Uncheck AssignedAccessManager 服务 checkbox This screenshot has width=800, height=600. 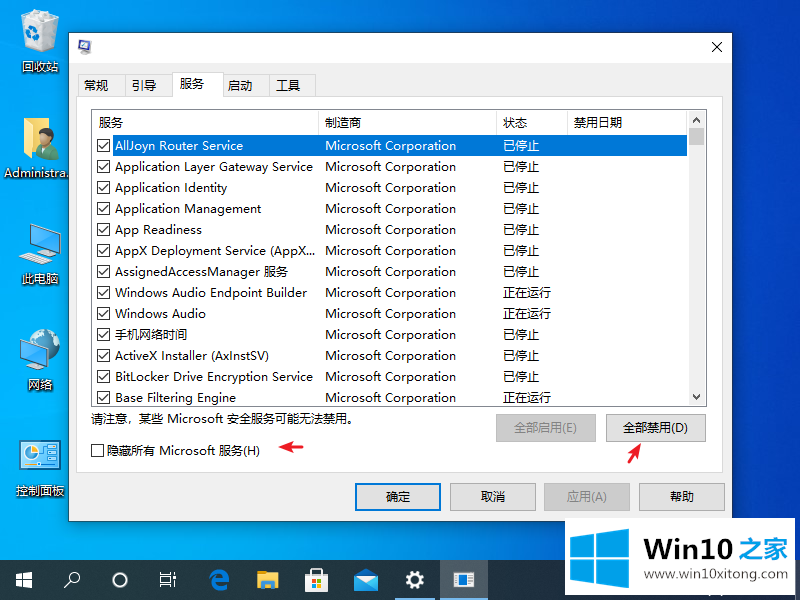pyautogui.click(x=104, y=271)
